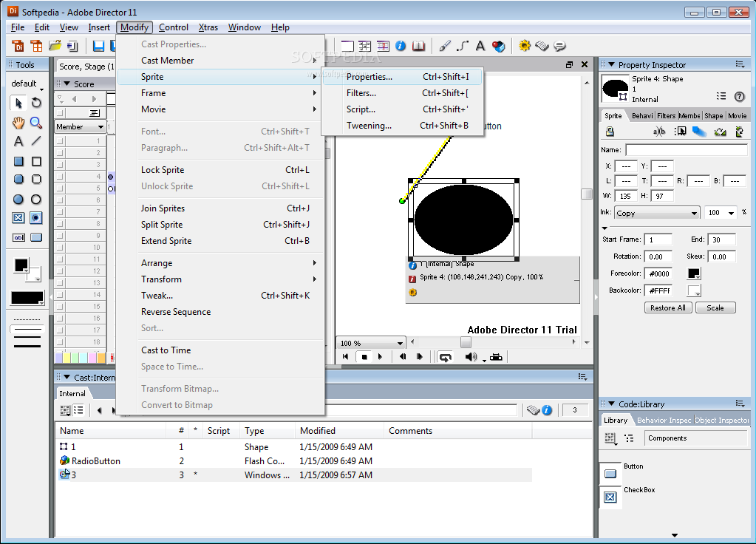Open the Paint window brush icon
756x544 pixels.
coord(445,46)
